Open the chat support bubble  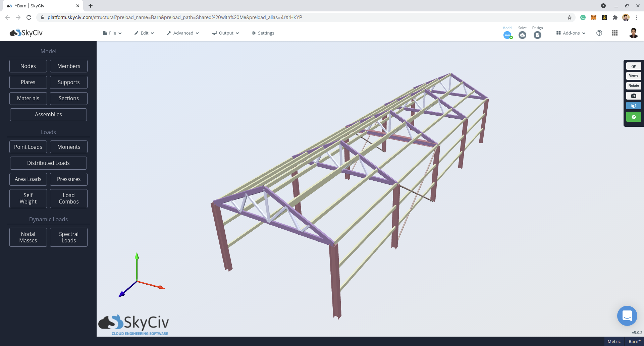[627, 315]
